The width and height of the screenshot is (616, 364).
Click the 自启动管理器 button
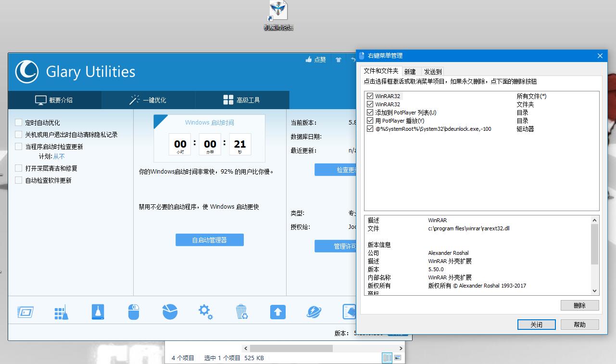tap(210, 240)
